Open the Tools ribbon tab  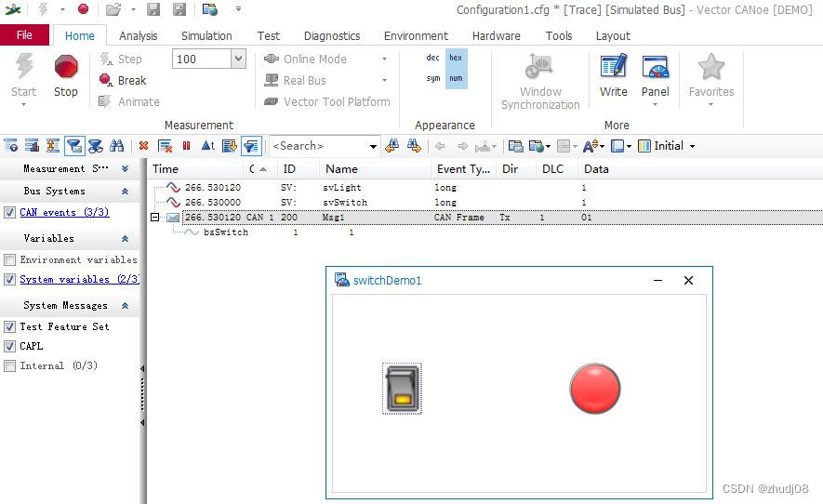point(559,35)
